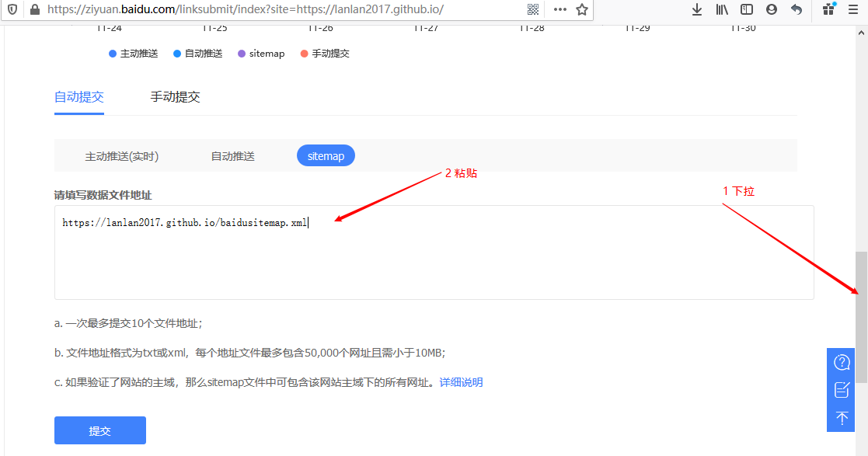Screen dimensions: 868x456
Task: Click the undo back-arrow toolbar icon
Action: pos(797,9)
